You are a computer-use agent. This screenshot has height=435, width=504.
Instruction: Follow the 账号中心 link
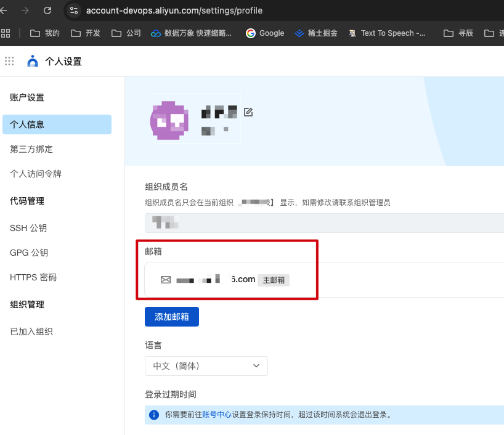(x=217, y=415)
